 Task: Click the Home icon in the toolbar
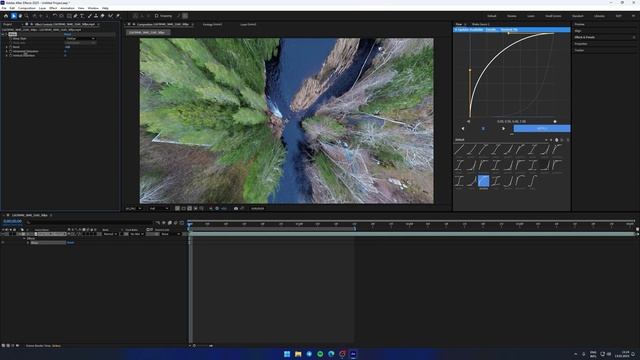(6, 16)
